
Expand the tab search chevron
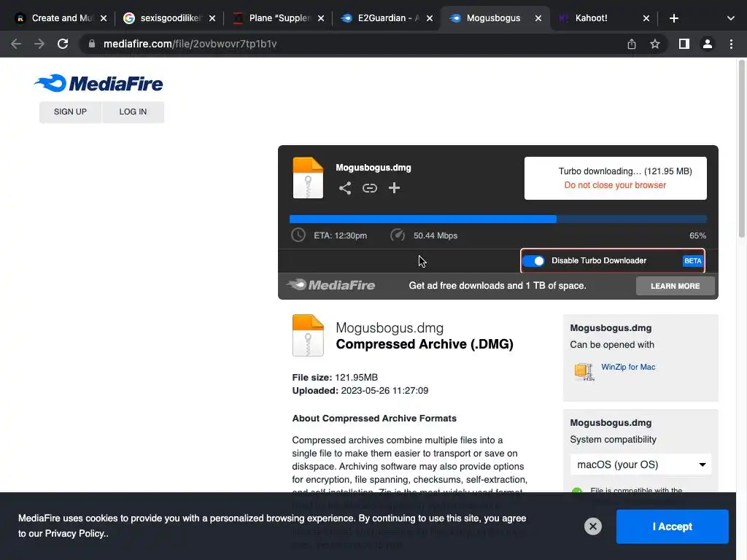tap(731, 18)
